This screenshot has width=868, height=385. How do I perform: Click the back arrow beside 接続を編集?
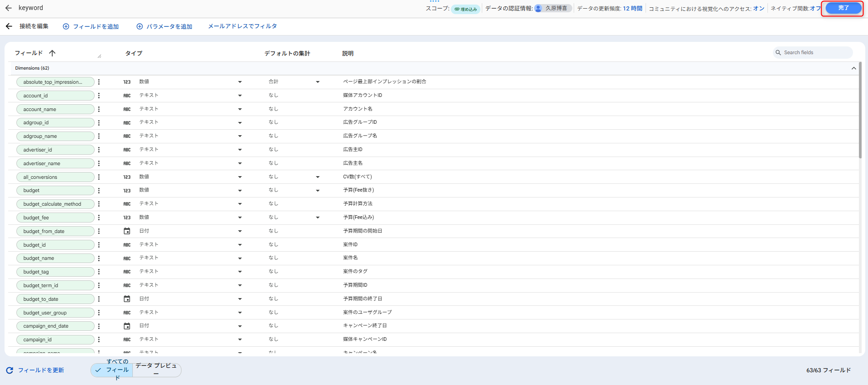pos(9,26)
